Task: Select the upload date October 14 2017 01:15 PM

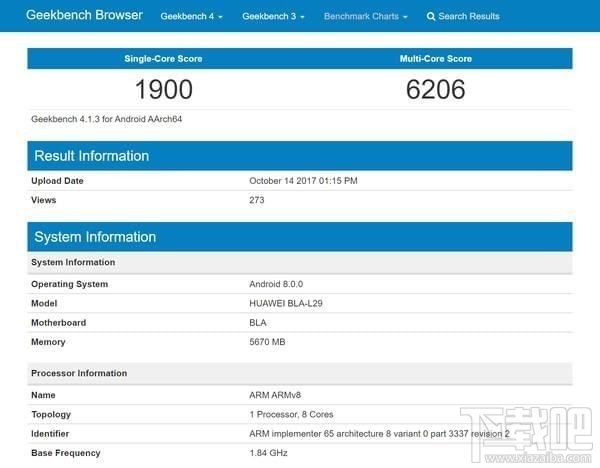Action: click(x=303, y=181)
